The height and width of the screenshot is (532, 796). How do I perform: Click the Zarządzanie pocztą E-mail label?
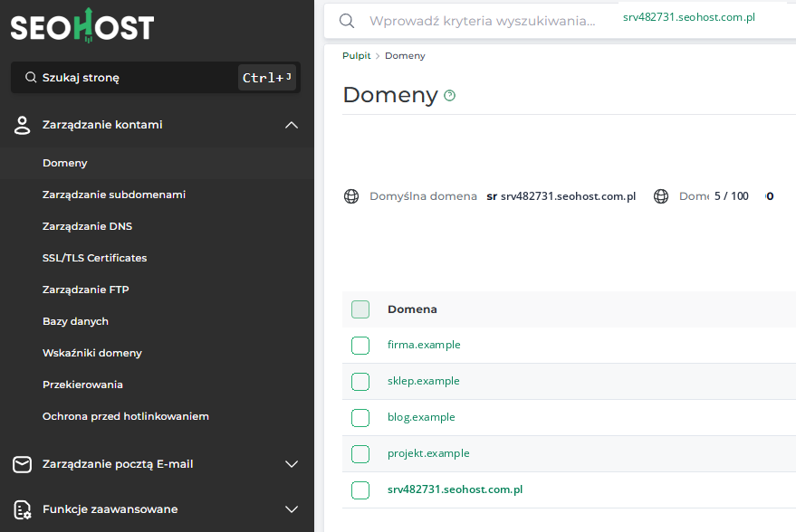(x=118, y=464)
